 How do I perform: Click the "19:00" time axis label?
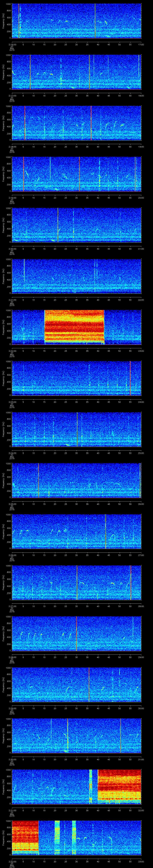click(x=141, y=147)
